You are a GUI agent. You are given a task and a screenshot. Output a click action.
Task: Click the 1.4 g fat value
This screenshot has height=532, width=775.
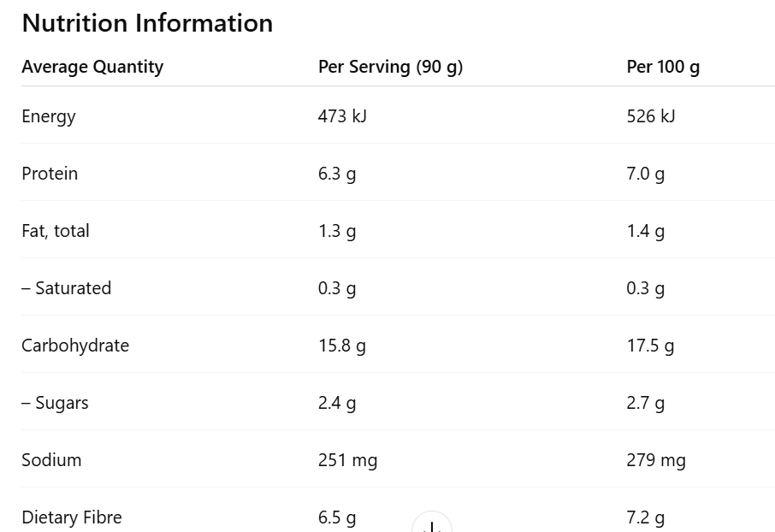pyautogui.click(x=646, y=231)
